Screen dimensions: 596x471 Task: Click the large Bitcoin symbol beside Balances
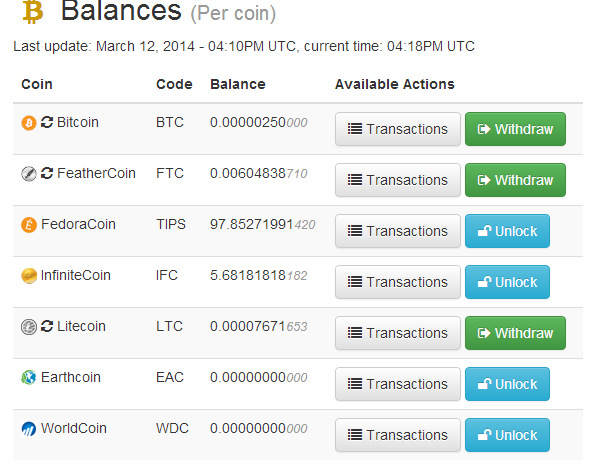tap(33, 12)
